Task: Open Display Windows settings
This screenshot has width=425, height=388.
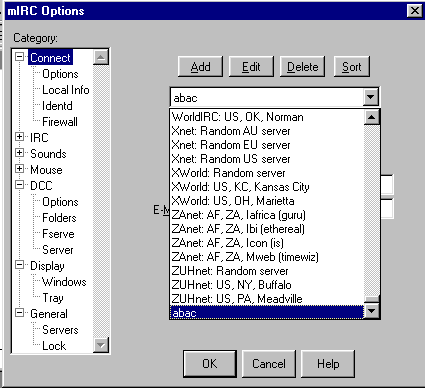Action: point(64,282)
